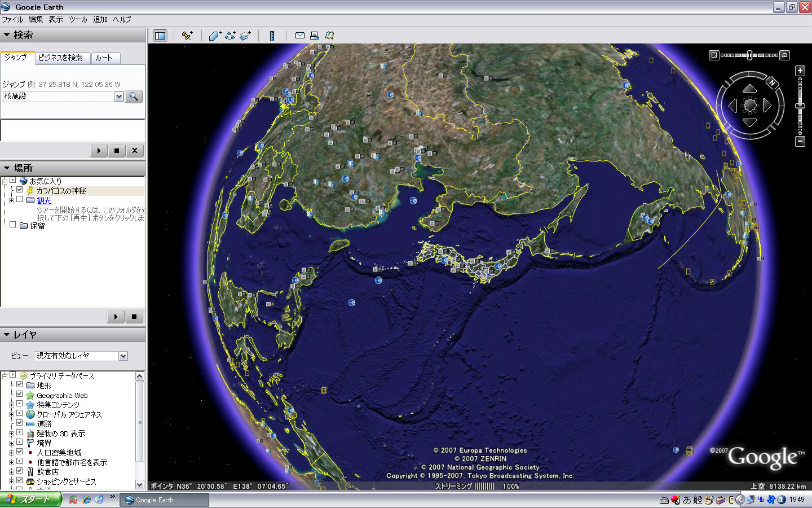812x508 pixels.
Task: Pan the globe downward with navigation arrow
Action: pyautogui.click(x=749, y=122)
